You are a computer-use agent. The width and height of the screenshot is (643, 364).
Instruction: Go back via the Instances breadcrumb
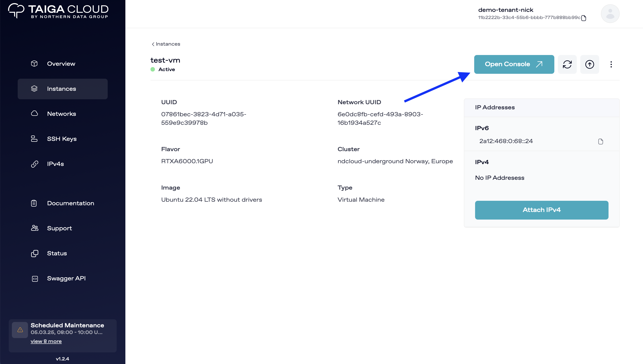click(x=166, y=44)
